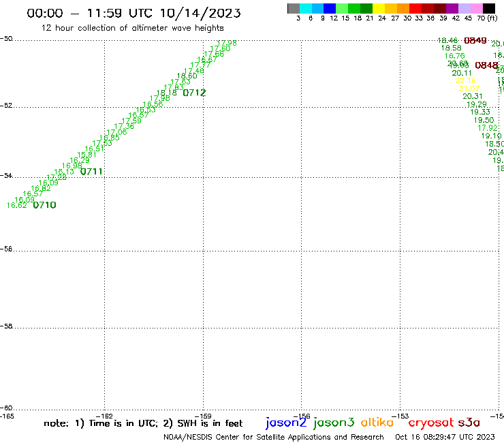The width and height of the screenshot is (504, 443).
Task: Click the 18.18 value beside 0712
Action: tap(167, 93)
